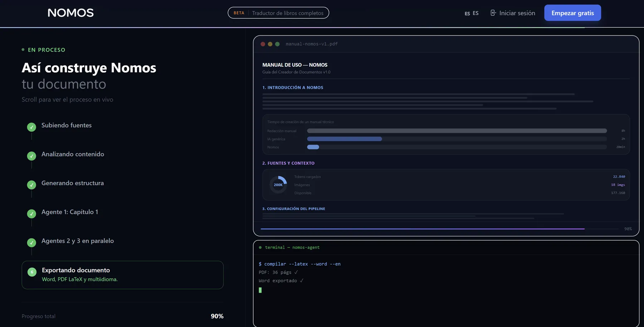
Task: Click the check icon for Agentes 2 y 3 en paralelo
Action: click(31, 242)
